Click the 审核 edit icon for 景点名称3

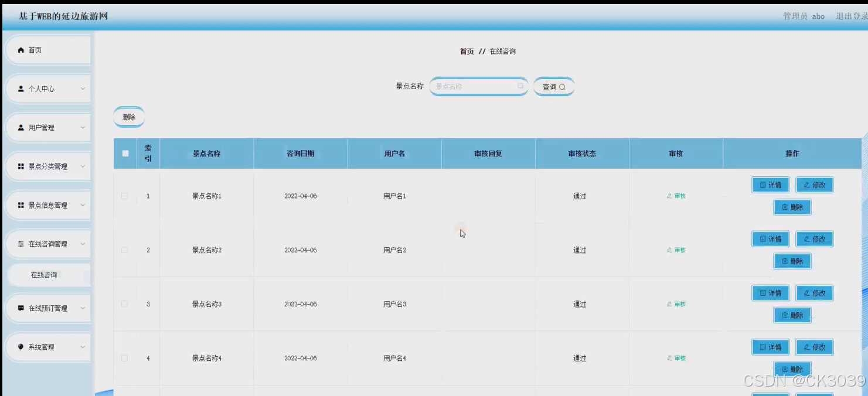coord(669,304)
